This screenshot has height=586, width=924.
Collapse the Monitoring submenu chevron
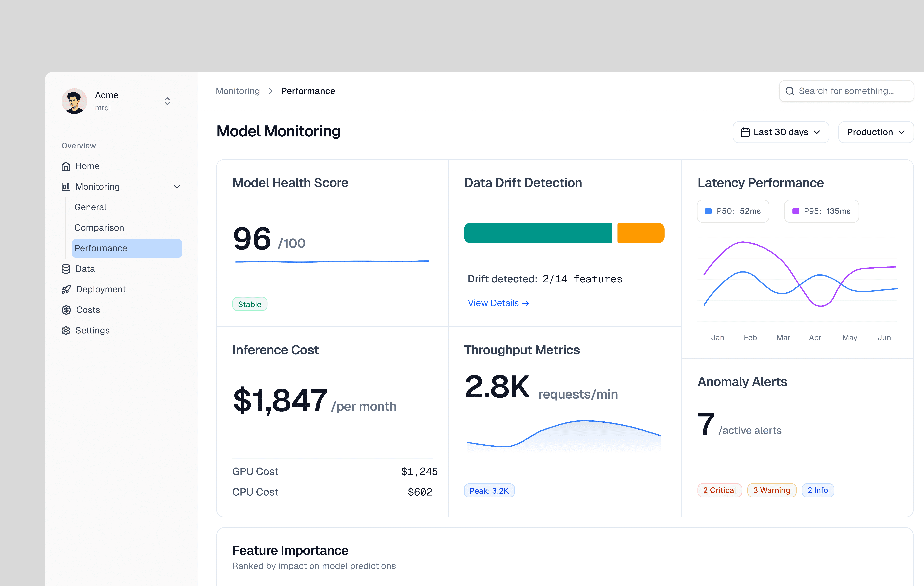pos(176,187)
